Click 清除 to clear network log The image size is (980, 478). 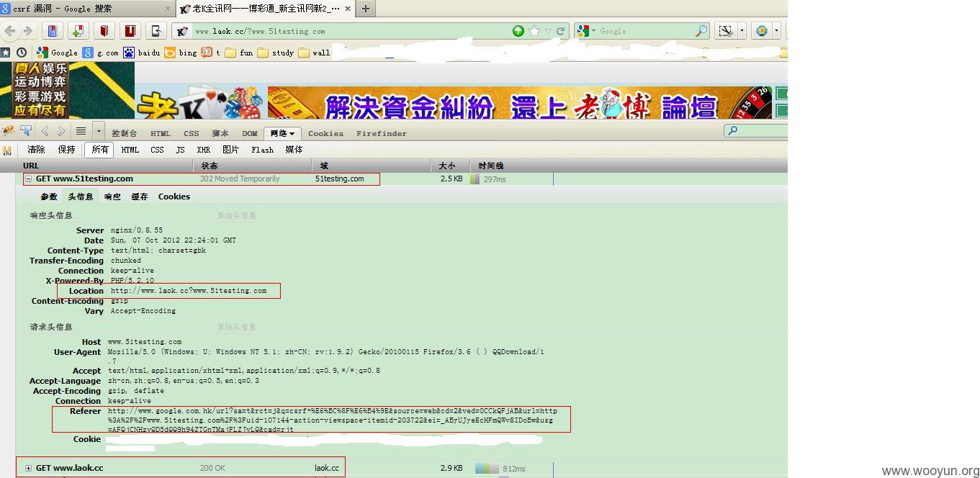pyautogui.click(x=36, y=150)
